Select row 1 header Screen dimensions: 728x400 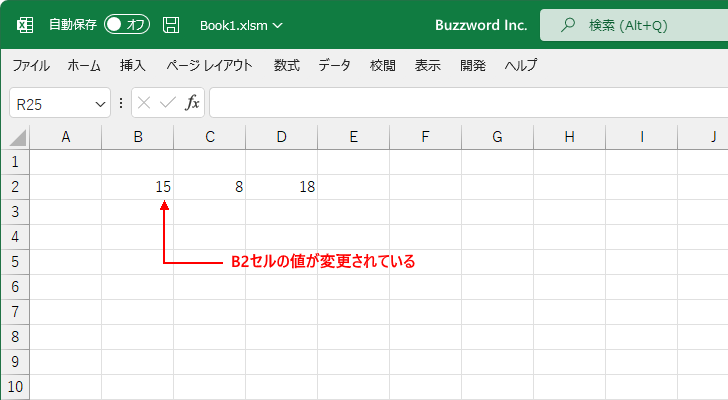click(15, 162)
